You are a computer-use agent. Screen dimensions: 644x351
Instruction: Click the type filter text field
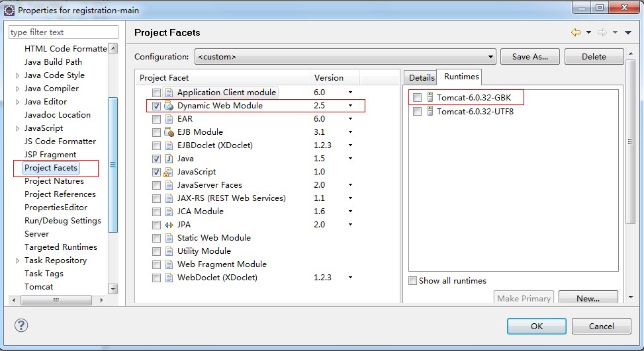tap(64, 32)
